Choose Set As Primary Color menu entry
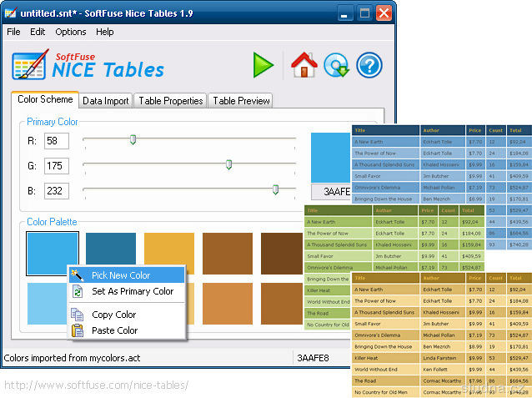532x398 pixels. (x=127, y=291)
